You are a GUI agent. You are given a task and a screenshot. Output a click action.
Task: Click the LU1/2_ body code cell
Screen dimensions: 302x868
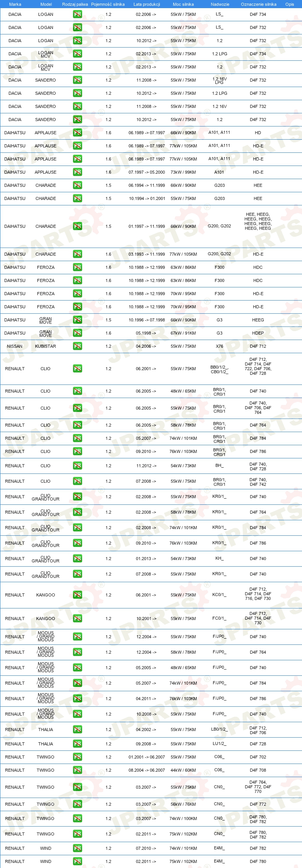point(219,743)
